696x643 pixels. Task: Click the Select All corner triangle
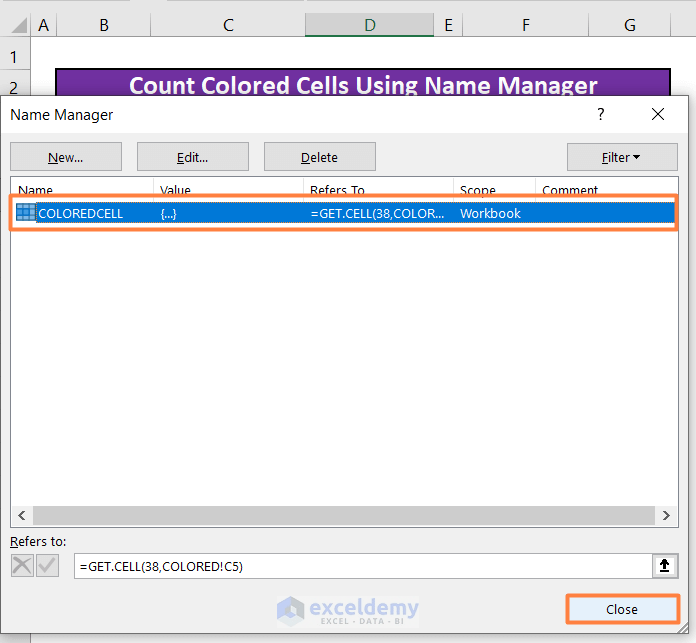click(x=19, y=25)
